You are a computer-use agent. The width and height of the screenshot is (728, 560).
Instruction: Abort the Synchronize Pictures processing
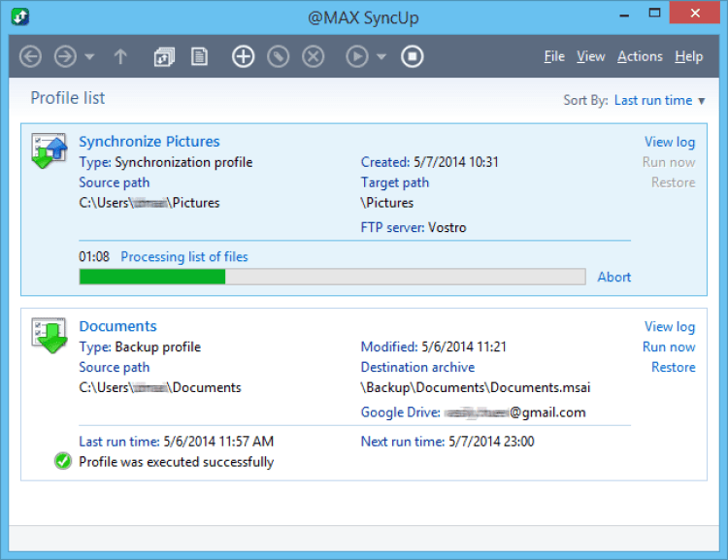pos(613,277)
